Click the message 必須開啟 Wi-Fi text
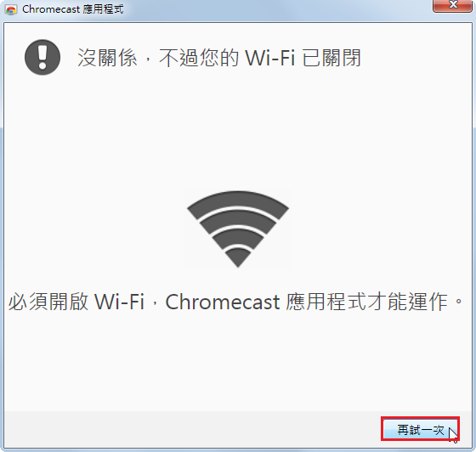476x452 pixels. tap(76, 302)
